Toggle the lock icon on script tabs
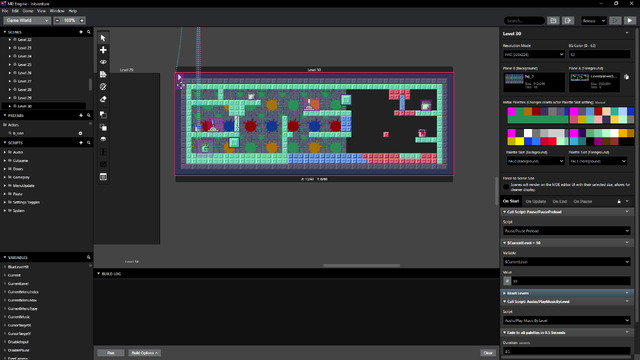 point(619,201)
